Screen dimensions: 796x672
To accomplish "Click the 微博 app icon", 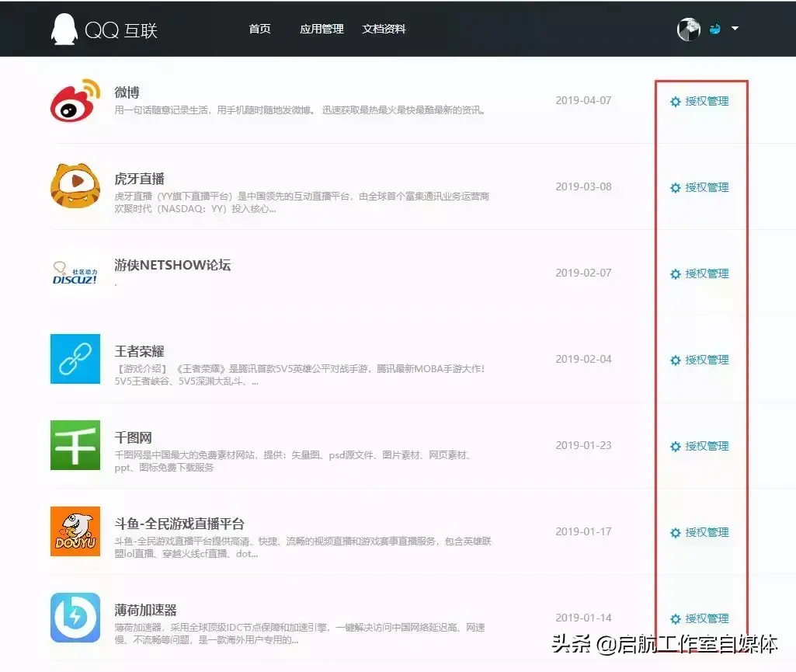I will pyautogui.click(x=75, y=100).
